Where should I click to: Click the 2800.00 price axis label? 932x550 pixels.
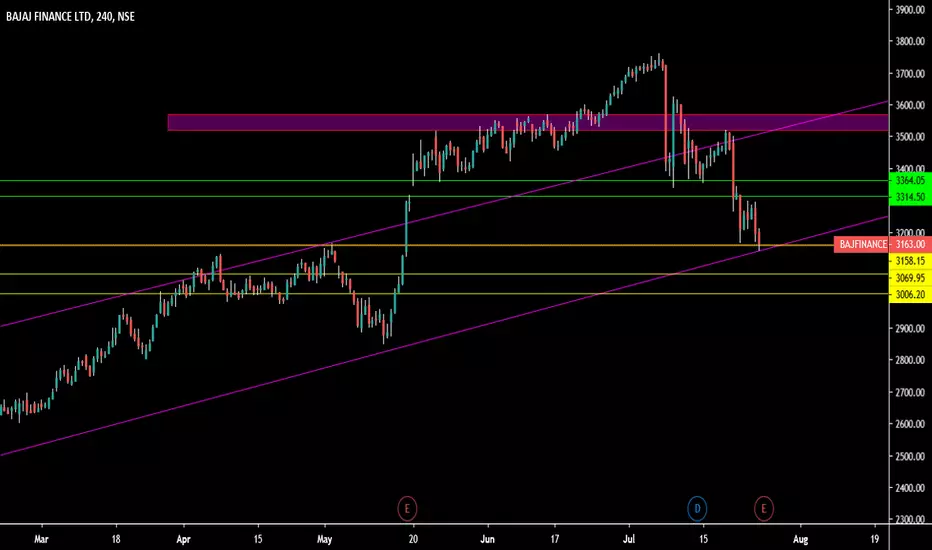(910, 360)
